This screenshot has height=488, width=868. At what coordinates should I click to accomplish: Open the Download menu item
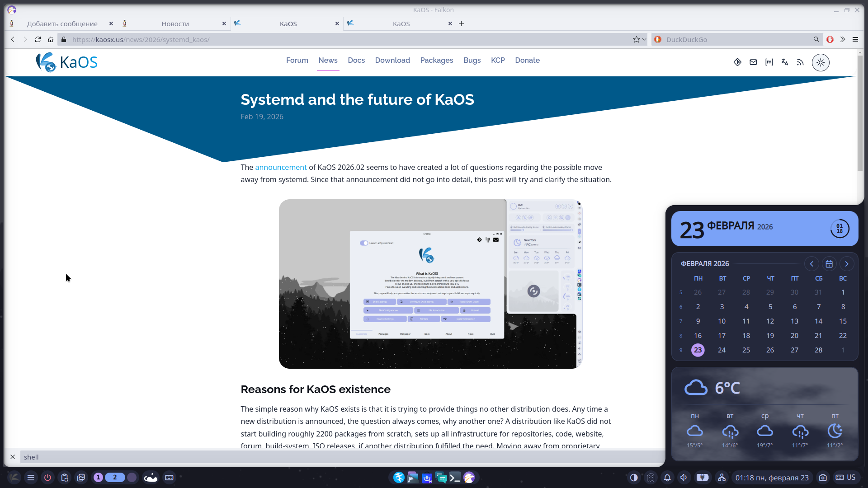392,61
